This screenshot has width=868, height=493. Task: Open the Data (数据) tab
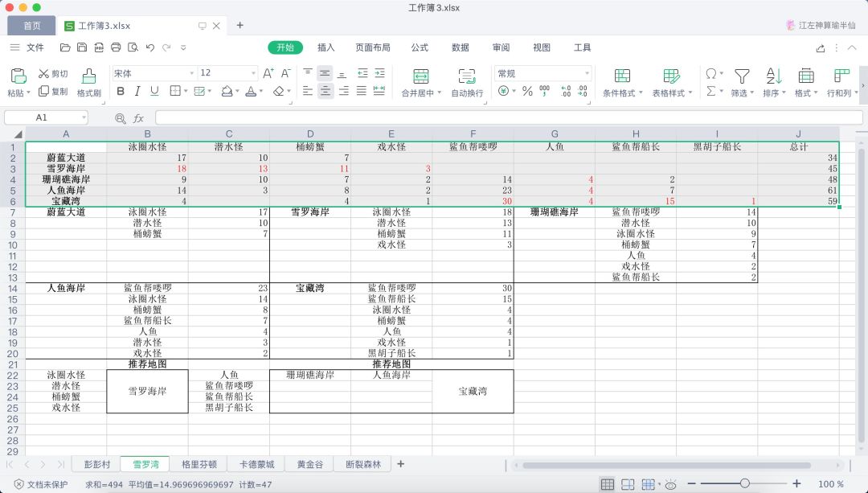point(460,47)
